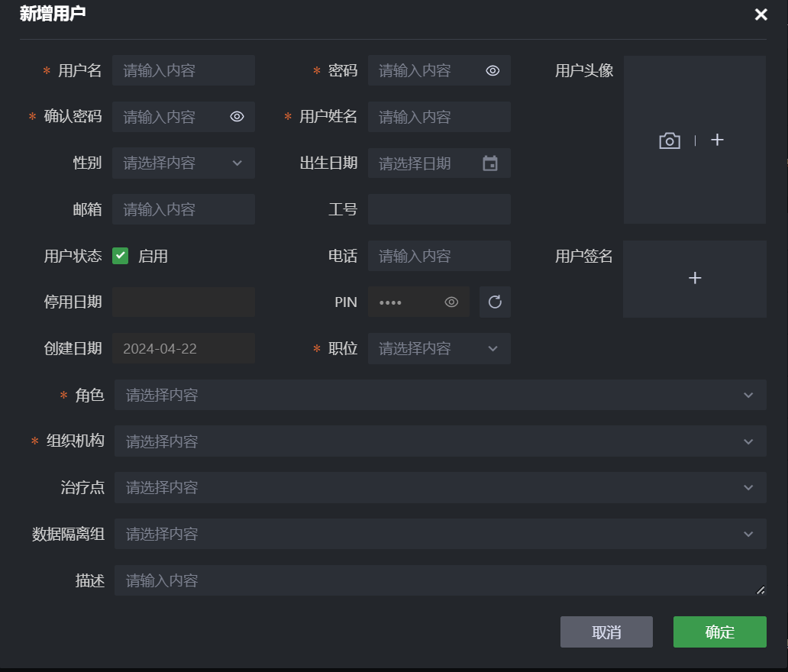The width and height of the screenshot is (788, 672).
Task: Reveal PIN with the eye icon
Action: 451,302
